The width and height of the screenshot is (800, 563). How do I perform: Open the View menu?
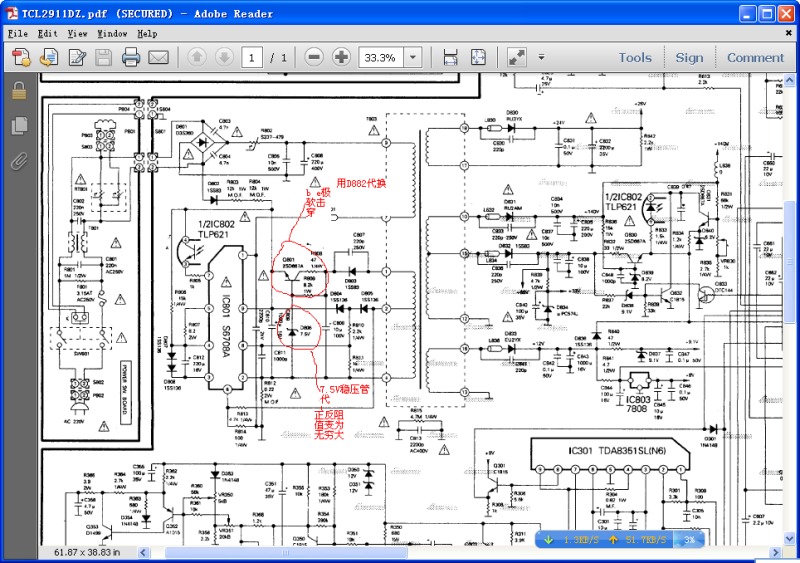pyautogui.click(x=78, y=34)
